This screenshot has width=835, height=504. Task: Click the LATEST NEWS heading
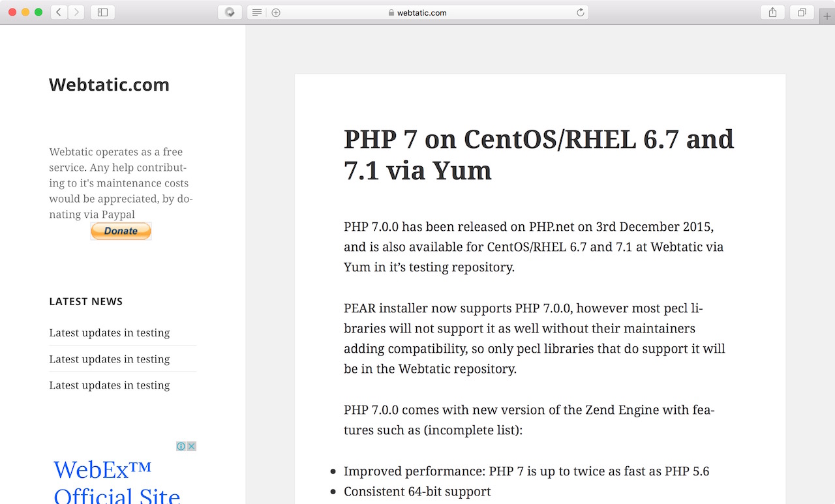(85, 301)
